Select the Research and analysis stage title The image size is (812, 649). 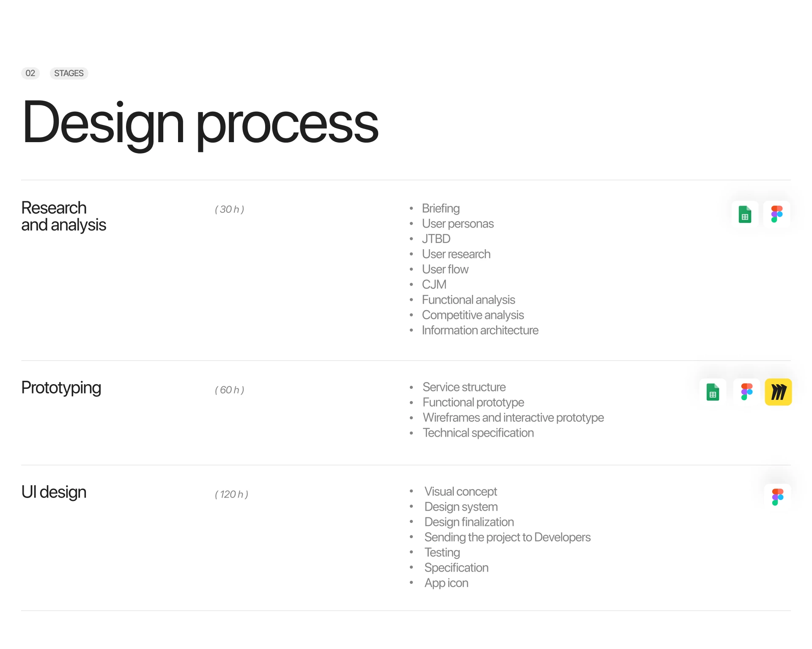click(63, 216)
